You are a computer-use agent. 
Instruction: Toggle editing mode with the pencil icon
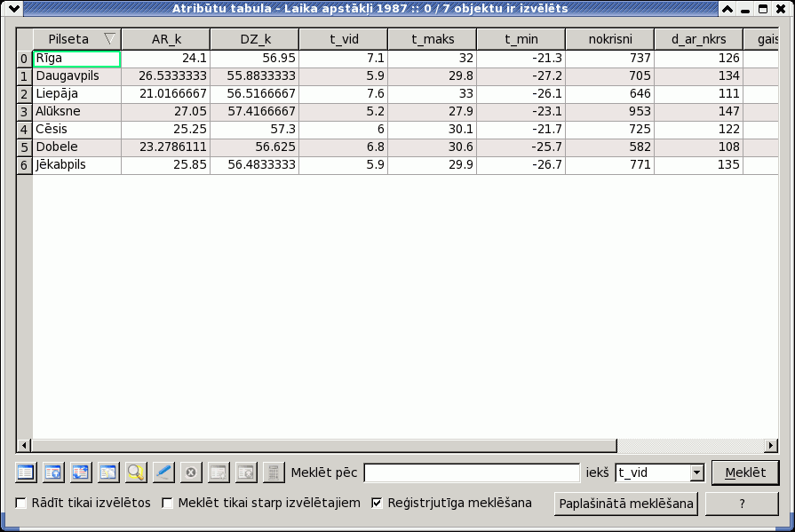163,472
